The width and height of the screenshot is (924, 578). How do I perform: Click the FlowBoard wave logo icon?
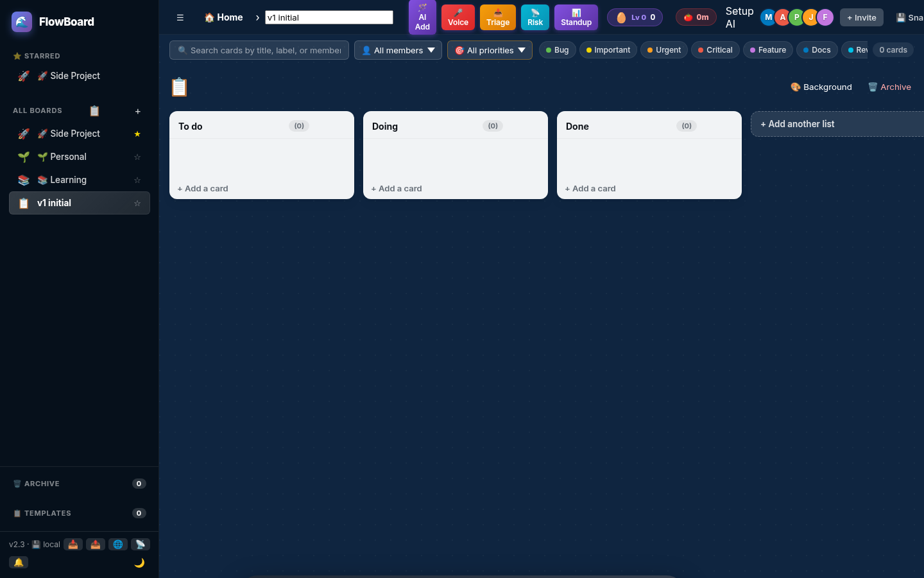click(x=22, y=22)
